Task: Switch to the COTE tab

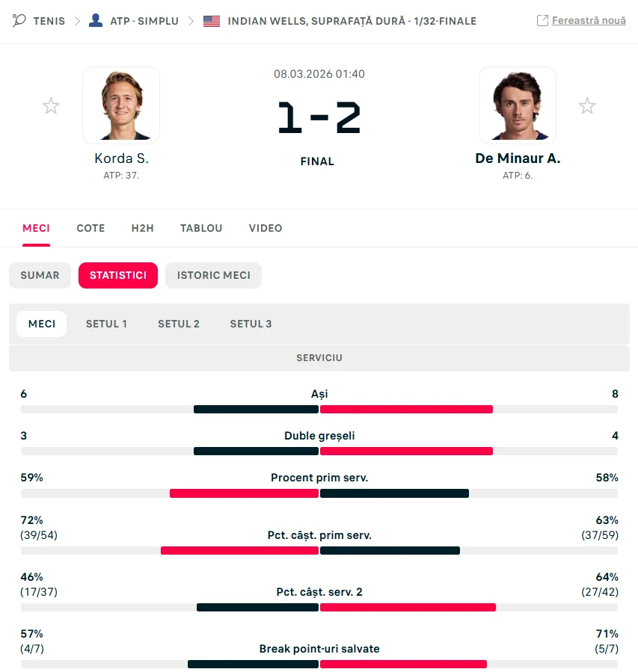Action: 91,228
